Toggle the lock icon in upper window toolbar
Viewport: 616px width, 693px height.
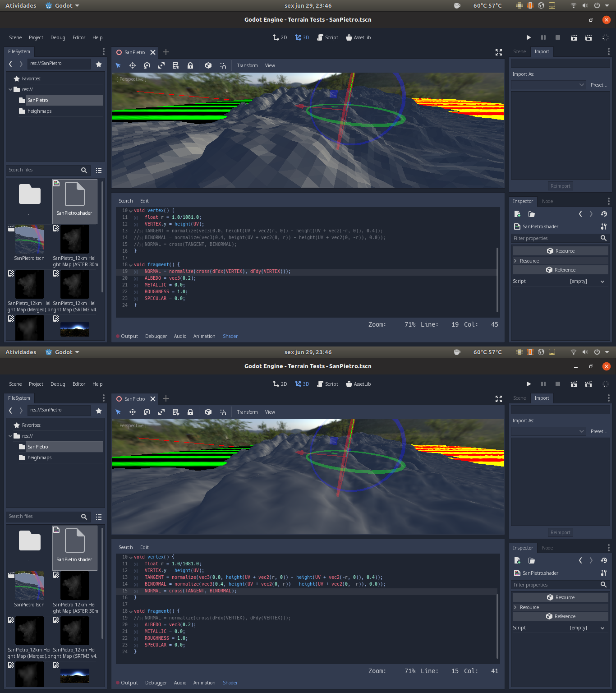coord(190,65)
